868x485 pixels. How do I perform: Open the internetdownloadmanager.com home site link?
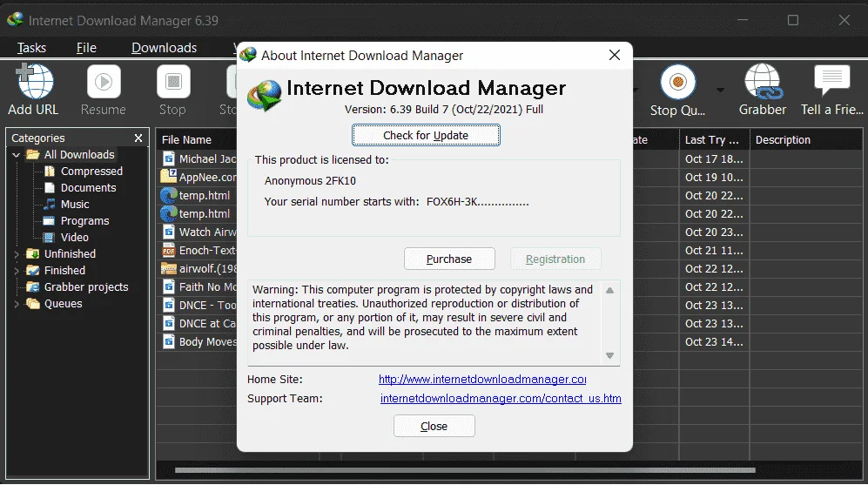tap(482, 380)
